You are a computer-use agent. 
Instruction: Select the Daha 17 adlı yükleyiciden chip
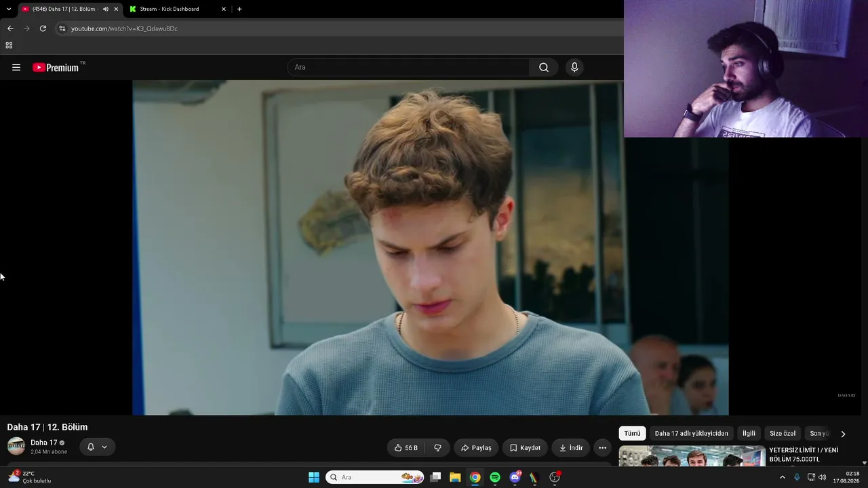coord(691,434)
